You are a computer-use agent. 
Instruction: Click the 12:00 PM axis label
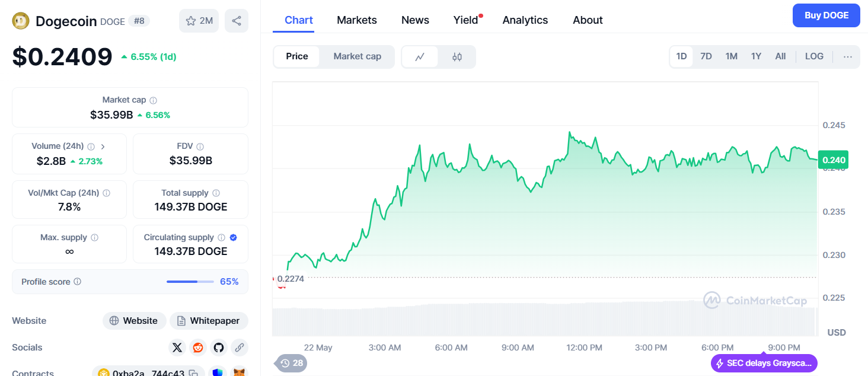(584, 348)
